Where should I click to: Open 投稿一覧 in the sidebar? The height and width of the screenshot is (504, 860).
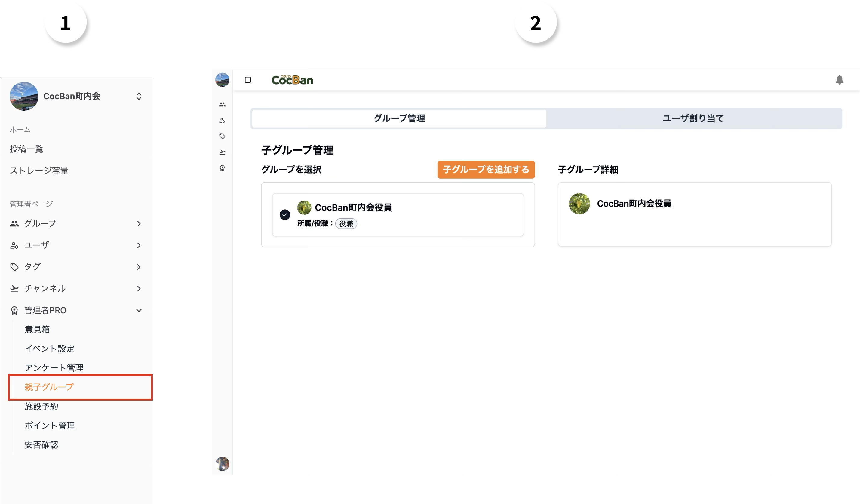27,149
